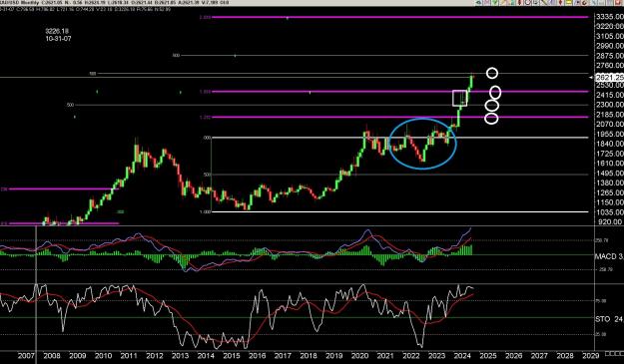Click the 2185.00 price axis label
This screenshot has height=364, width=624.
click(609, 115)
